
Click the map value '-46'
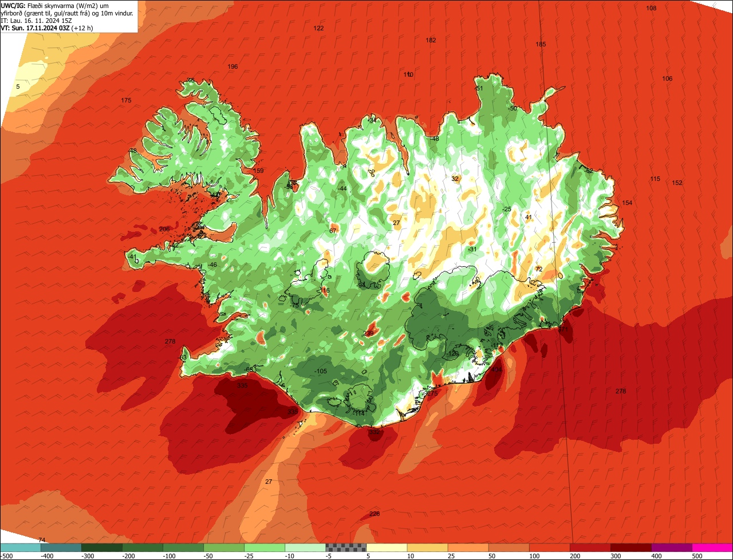click(x=212, y=265)
